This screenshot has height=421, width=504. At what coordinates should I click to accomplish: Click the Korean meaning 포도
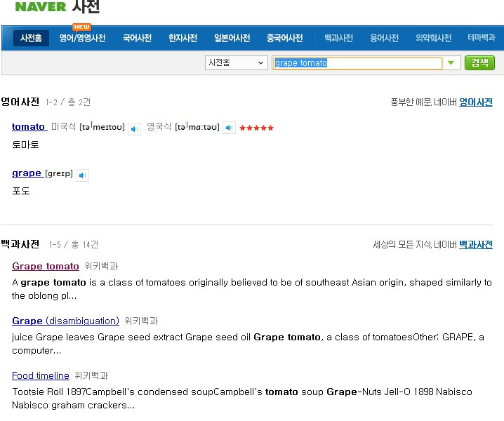21,191
